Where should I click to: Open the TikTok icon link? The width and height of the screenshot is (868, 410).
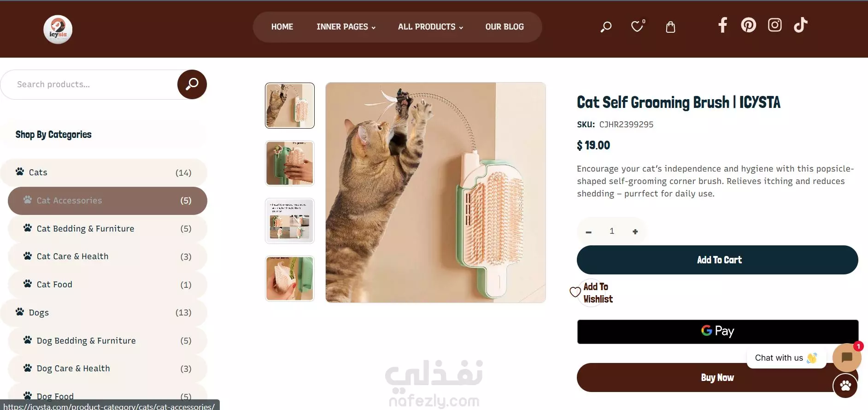(x=801, y=25)
